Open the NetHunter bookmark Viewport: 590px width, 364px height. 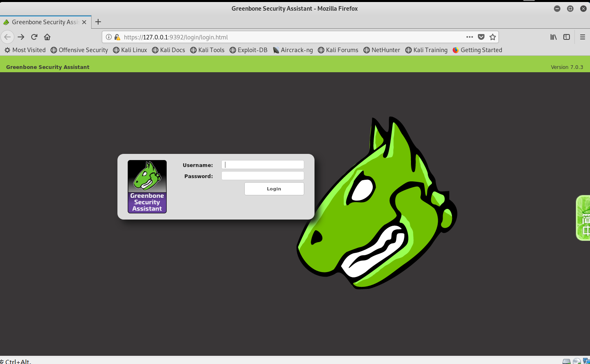tap(382, 50)
